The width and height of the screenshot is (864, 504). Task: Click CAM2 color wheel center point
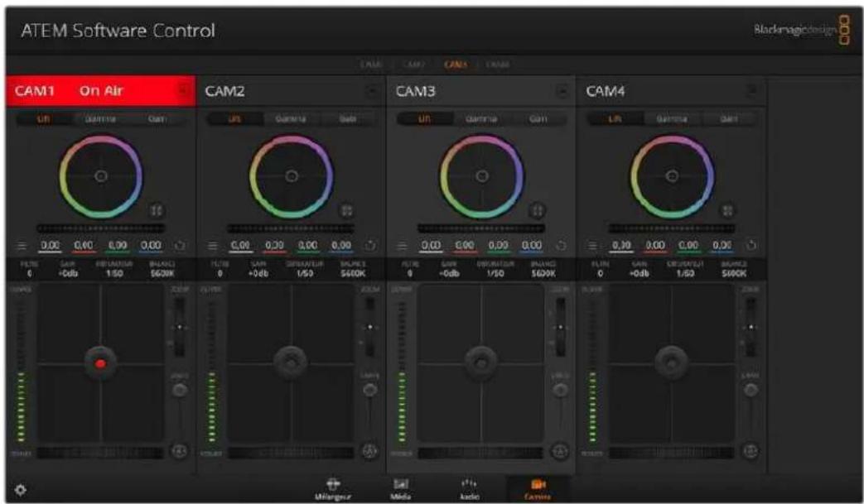pyautogui.click(x=292, y=176)
